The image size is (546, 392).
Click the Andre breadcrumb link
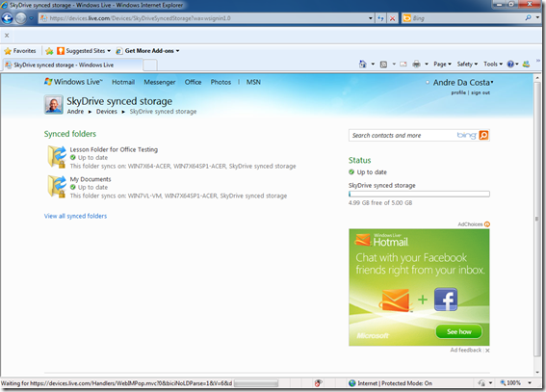[x=75, y=112]
